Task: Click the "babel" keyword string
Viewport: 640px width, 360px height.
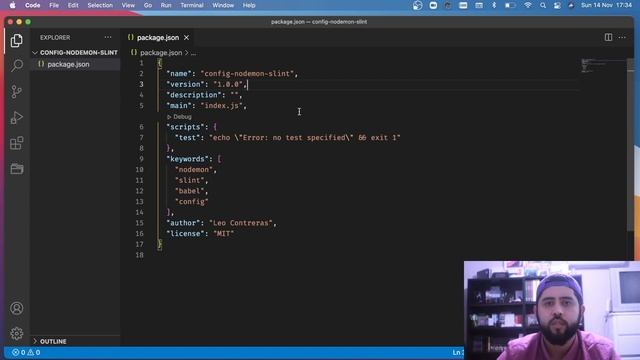Action: pos(190,191)
